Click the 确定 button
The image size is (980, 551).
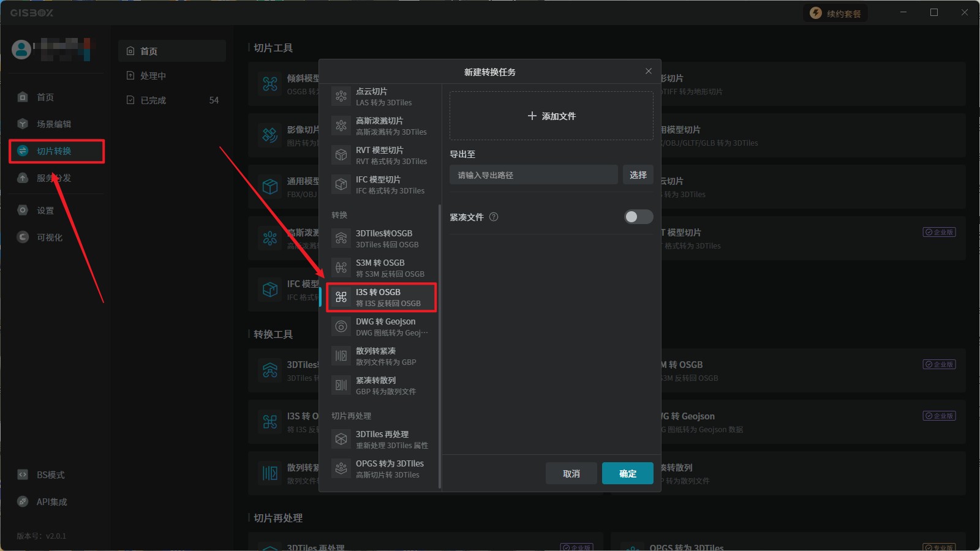pos(627,473)
